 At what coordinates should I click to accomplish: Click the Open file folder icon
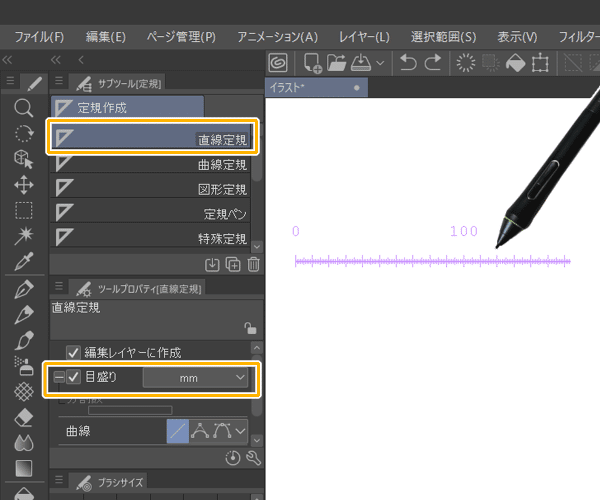coord(336,63)
